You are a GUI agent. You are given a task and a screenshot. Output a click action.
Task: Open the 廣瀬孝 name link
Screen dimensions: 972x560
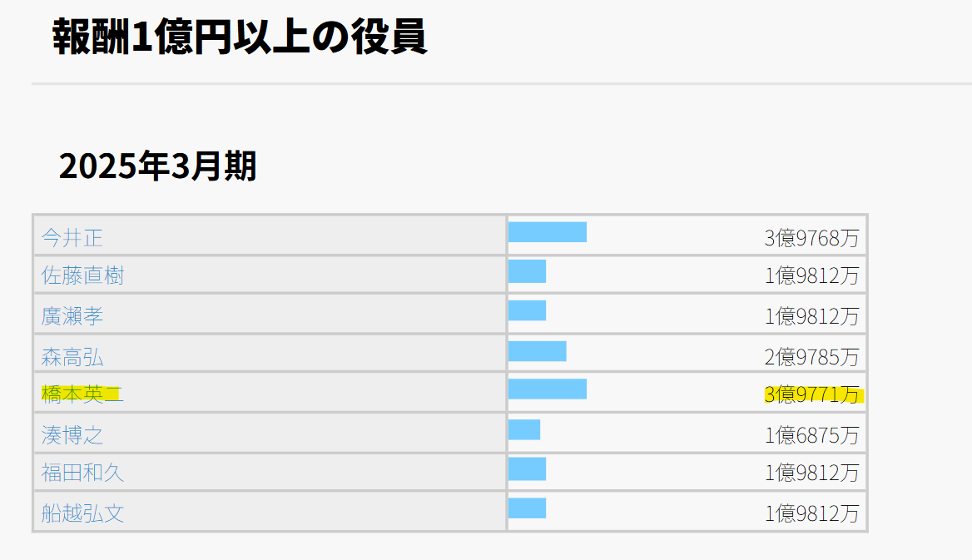click(x=72, y=315)
